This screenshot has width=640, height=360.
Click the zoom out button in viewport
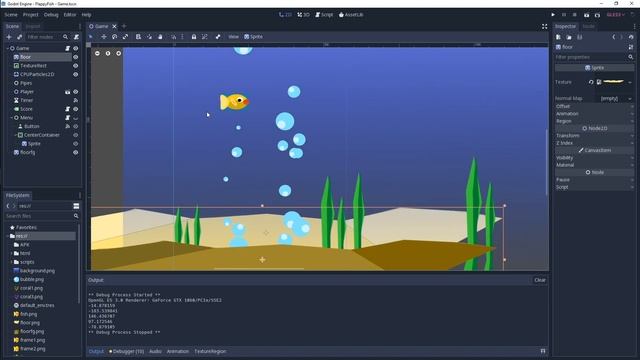tap(97, 53)
